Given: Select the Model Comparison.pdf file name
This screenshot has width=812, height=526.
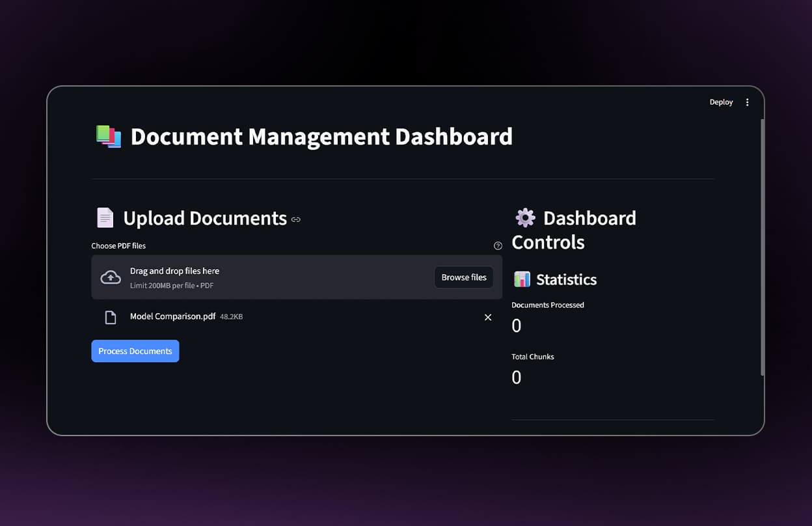Looking at the screenshot, I should [172, 316].
